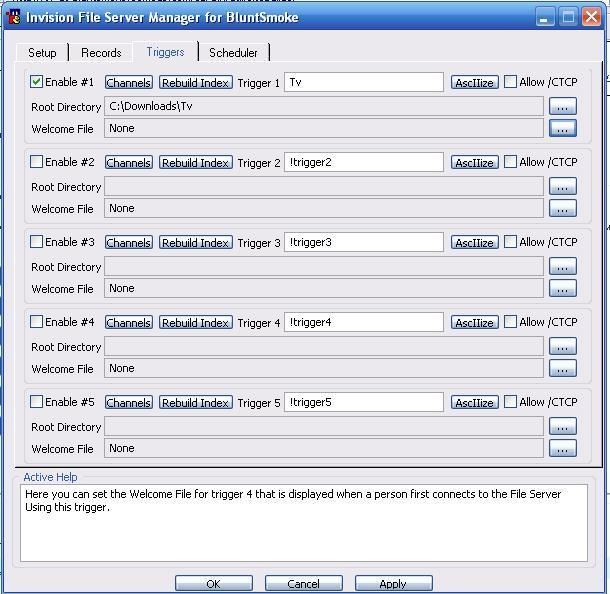Check the Enable #4 box
This screenshot has height=594, width=610.
click(x=37, y=322)
